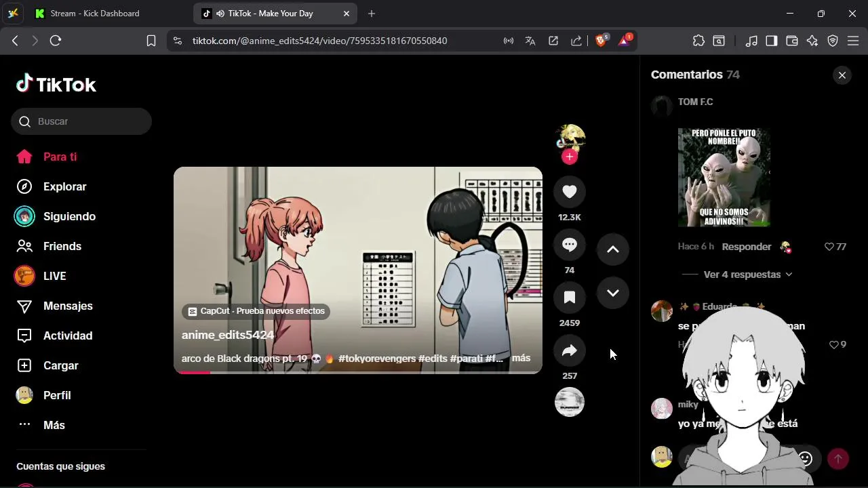This screenshot has width=868, height=488.
Task: Focus the Buscar search field
Action: point(81,121)
